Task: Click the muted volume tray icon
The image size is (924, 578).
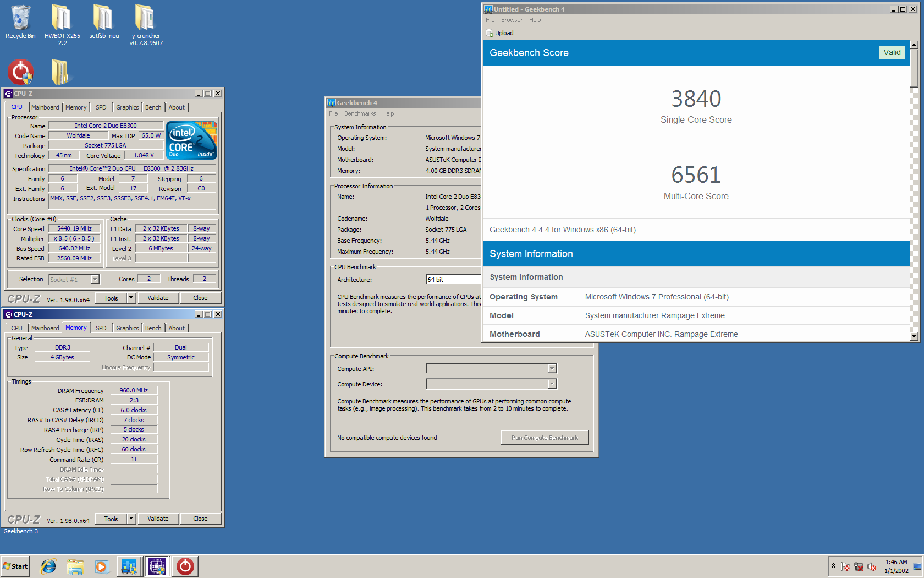Action: [x=872, y=566]
